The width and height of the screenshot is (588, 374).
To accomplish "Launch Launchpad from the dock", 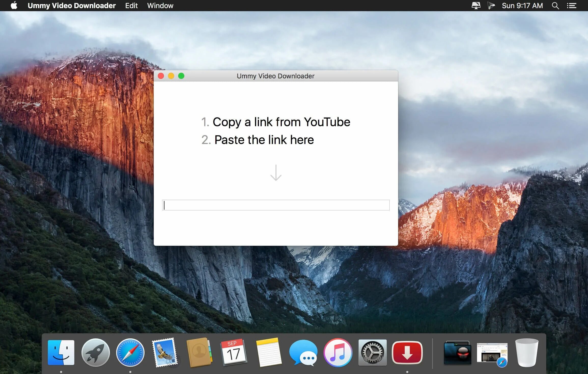I will (95, 352).
